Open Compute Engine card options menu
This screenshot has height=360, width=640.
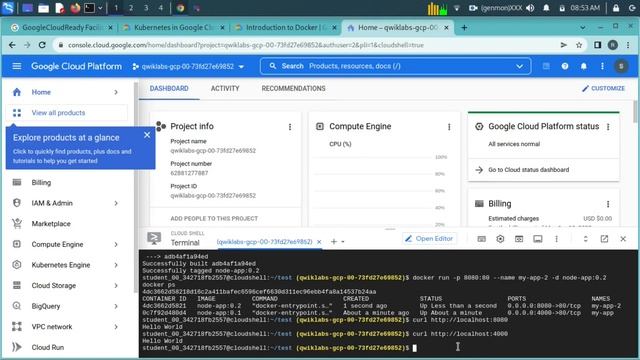[449, 127]
